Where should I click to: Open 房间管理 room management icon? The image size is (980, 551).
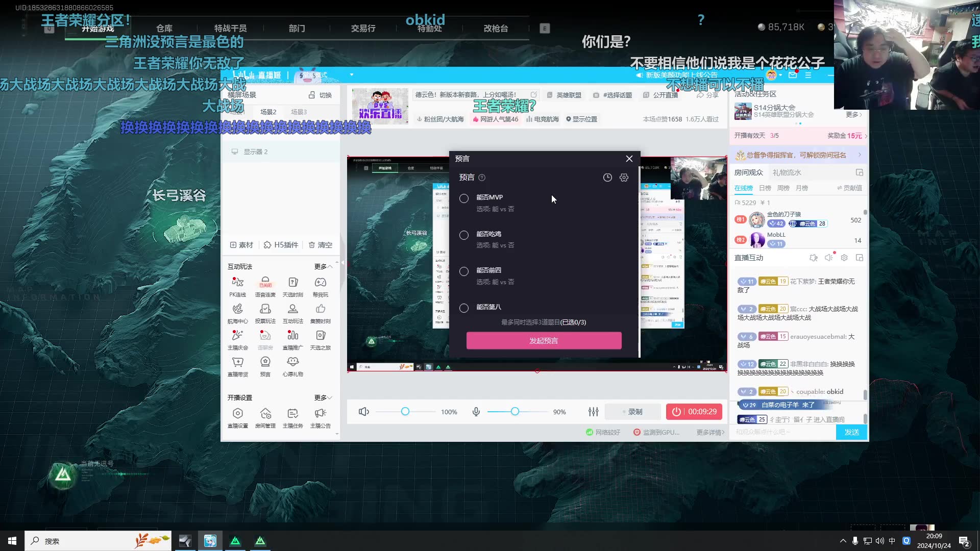coord(265,417)
